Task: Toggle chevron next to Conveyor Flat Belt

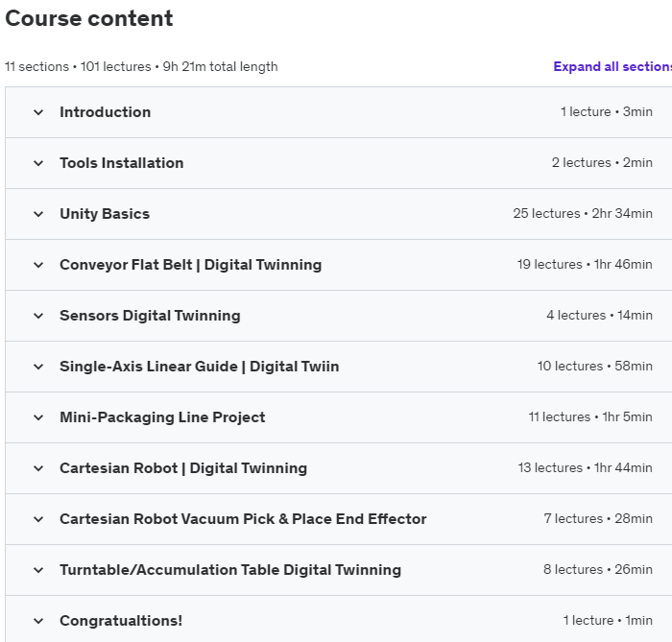Action: point(38,265)
